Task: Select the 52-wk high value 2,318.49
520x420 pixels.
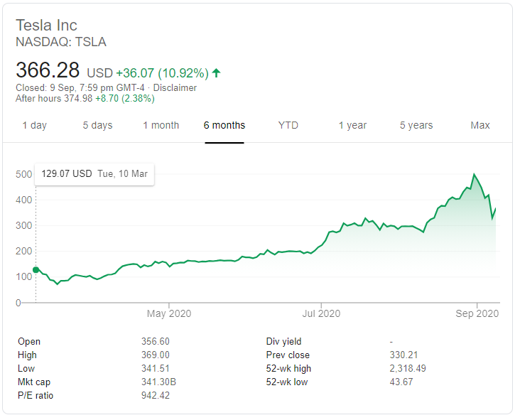Action: pos(408,369)
